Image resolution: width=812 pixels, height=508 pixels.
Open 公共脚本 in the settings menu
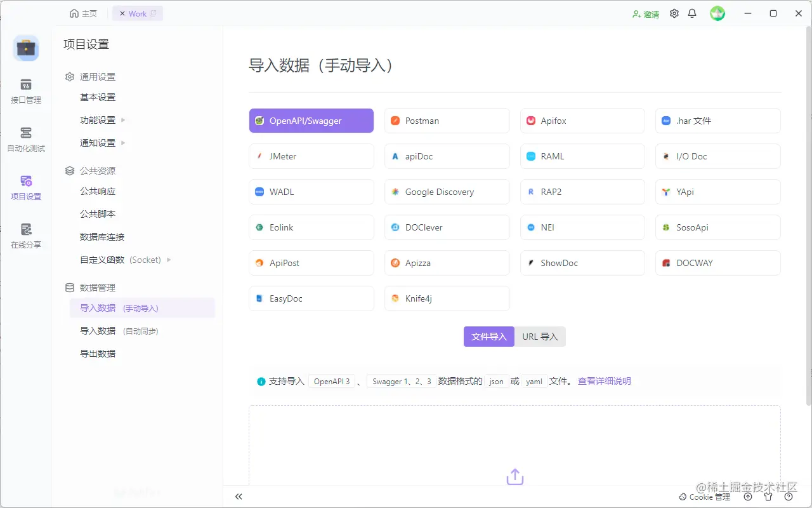[x=98, y=214]
